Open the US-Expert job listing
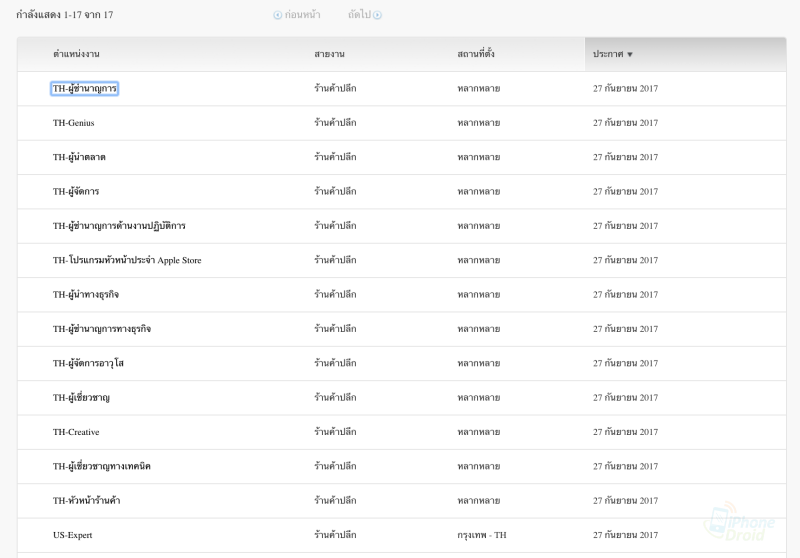The image size is (800, 558). click(73, 535)
